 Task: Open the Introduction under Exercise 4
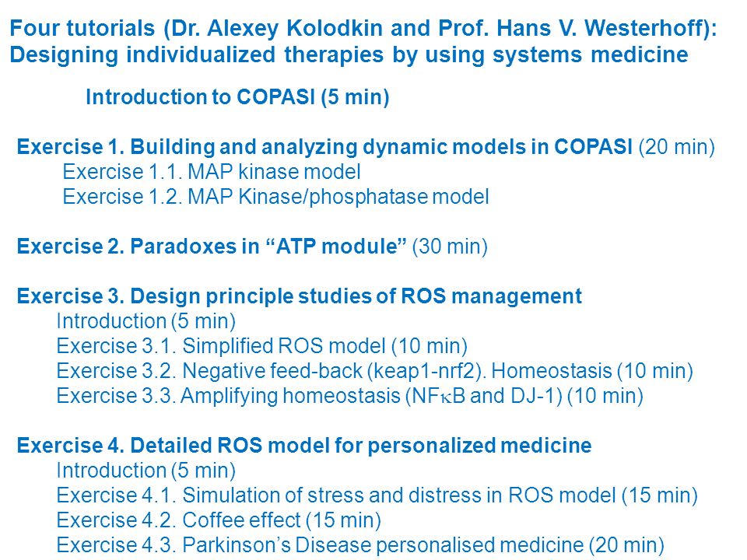(x=146, y=471)
